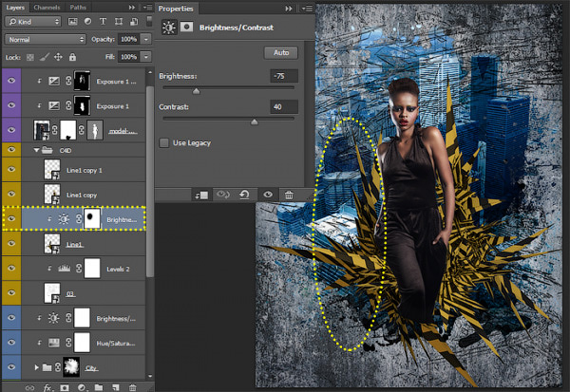Open layer style fx menu

47,387
